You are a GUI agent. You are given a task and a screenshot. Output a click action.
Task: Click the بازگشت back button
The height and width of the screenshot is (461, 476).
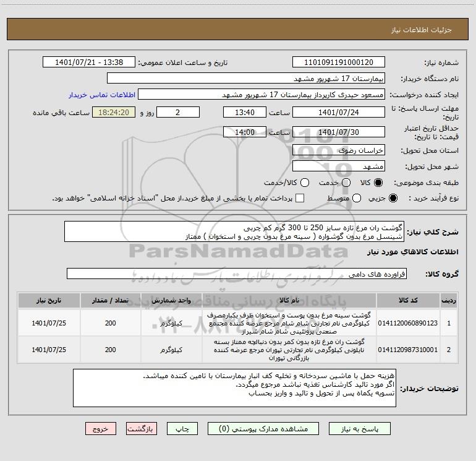click(142, 428)
